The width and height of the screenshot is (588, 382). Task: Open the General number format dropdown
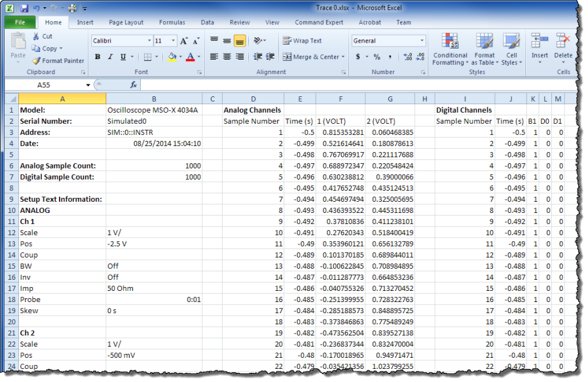(422, 41)
